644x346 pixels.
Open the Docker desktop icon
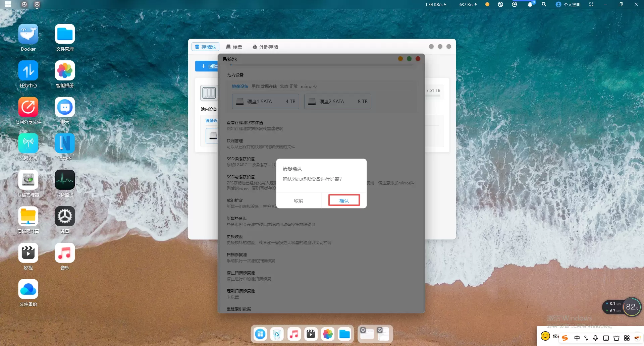(x=28, y=34)
